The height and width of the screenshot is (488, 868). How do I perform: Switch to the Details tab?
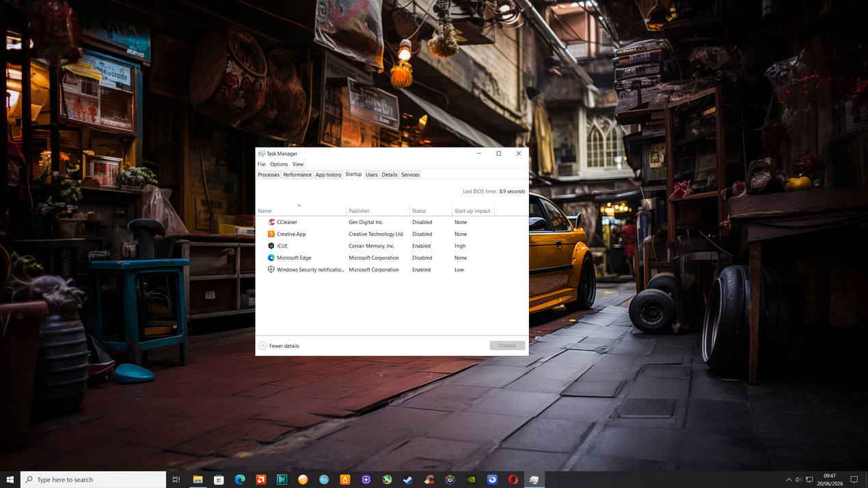pyautogui.click(x=390, y=175)
